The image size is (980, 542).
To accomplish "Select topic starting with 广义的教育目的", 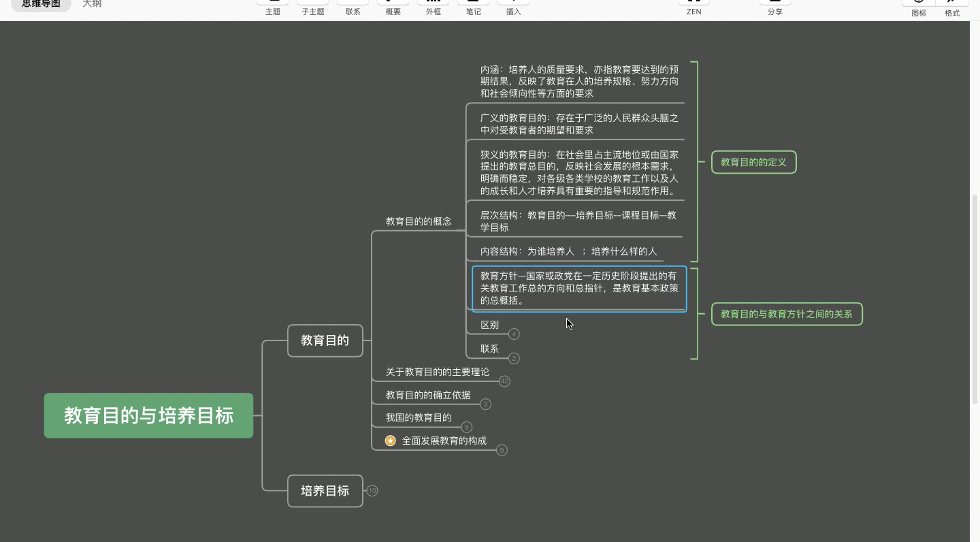I will point(579,124).
